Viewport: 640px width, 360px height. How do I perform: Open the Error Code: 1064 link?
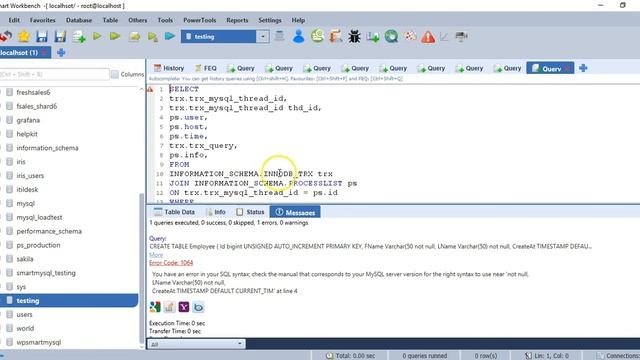pos(171,263)
